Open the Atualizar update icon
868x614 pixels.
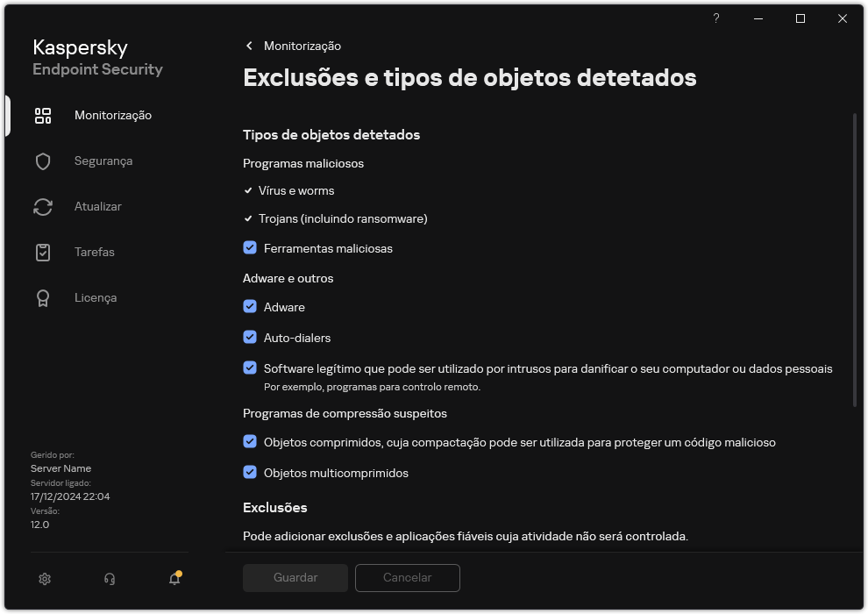(x=42, y=206)
